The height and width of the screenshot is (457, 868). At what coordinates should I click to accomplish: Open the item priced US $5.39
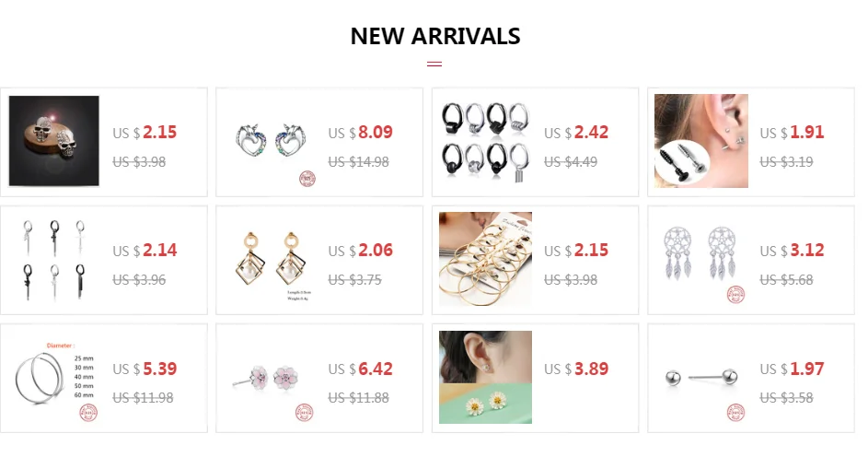145,369
